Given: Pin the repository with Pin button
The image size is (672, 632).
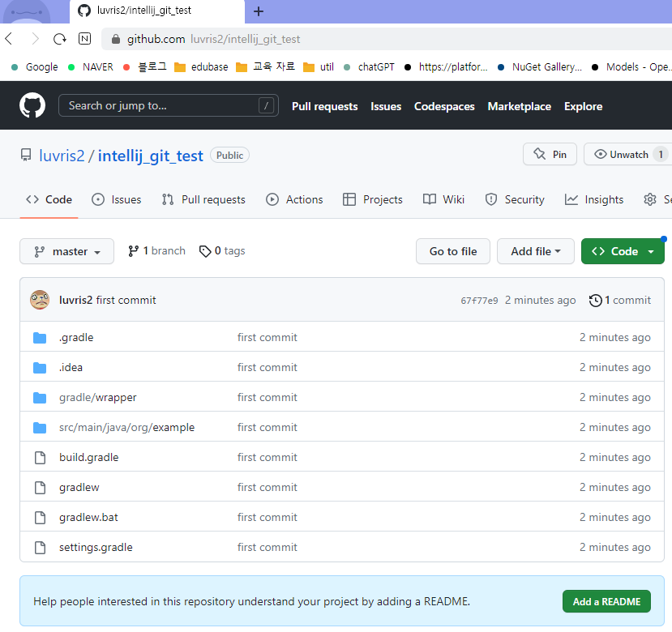Looking at the screenshot, I should (x=550, y=154).
